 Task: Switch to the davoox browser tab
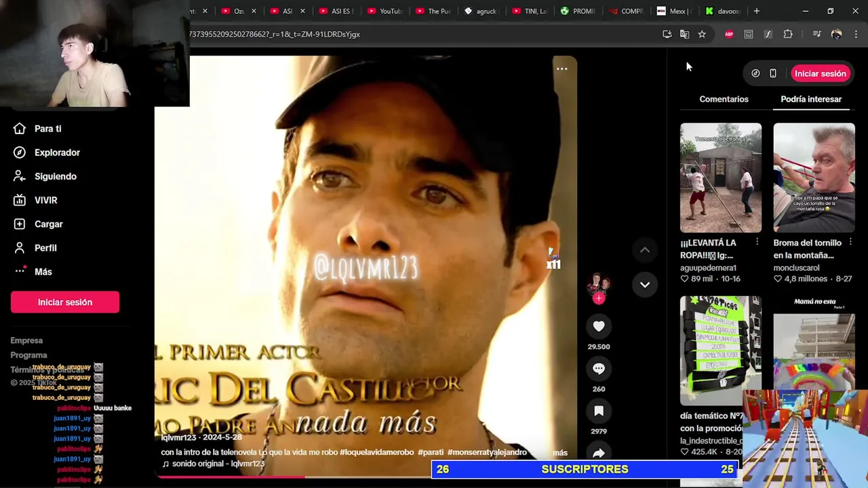coord(723,11)
